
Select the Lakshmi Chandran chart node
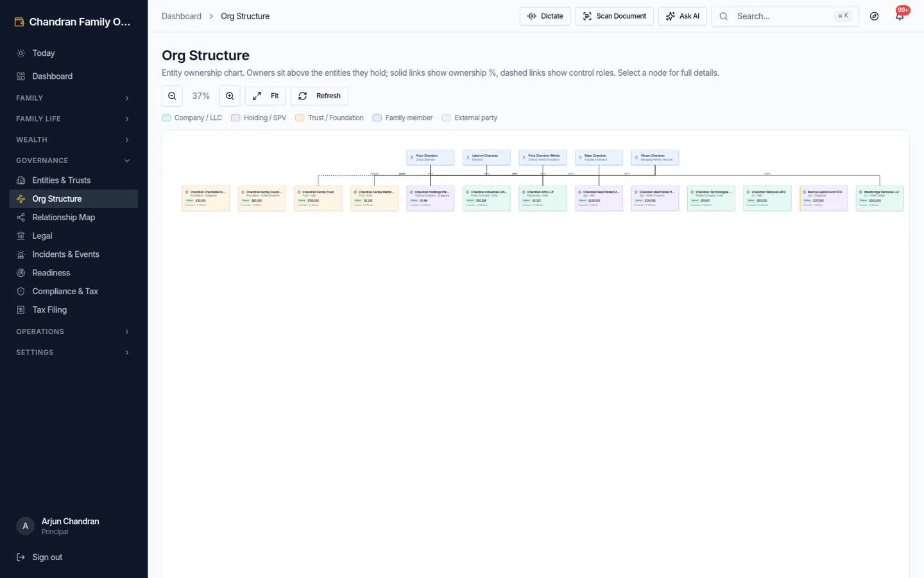coord(486,157)
